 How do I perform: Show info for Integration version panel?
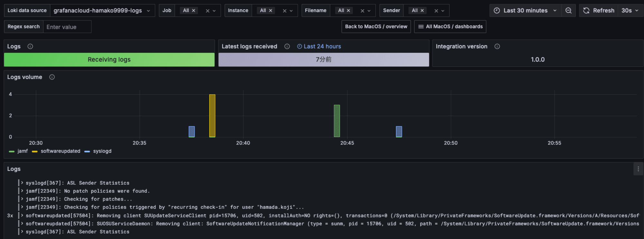[x=497, y=46]
